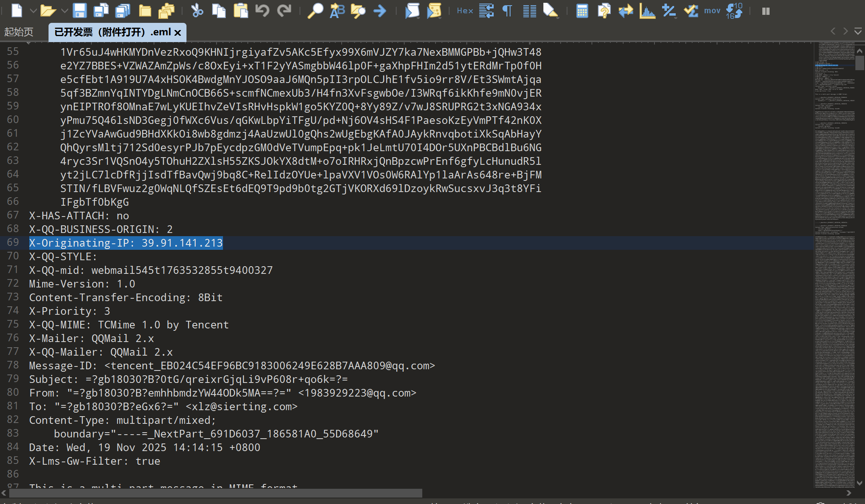This screenshot has height=504, width=865.
Task: Open the Checksum checkmark-sigma tool
Action: [x=691, y=11]
